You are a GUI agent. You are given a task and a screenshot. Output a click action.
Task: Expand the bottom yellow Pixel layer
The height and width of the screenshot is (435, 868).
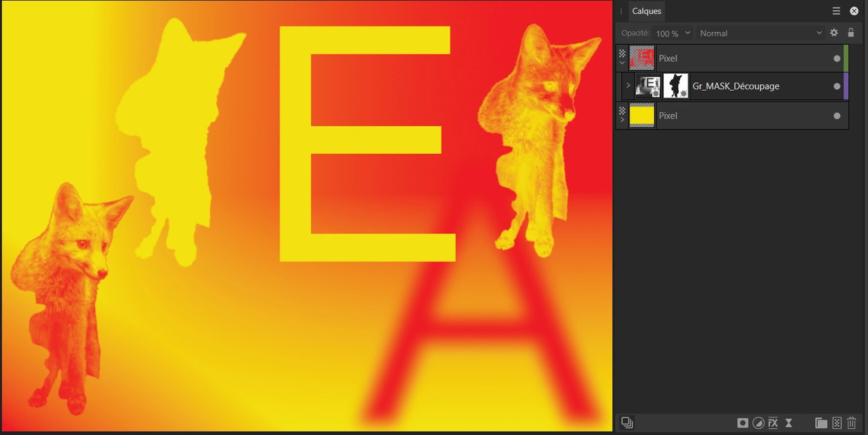pos(622,120)
